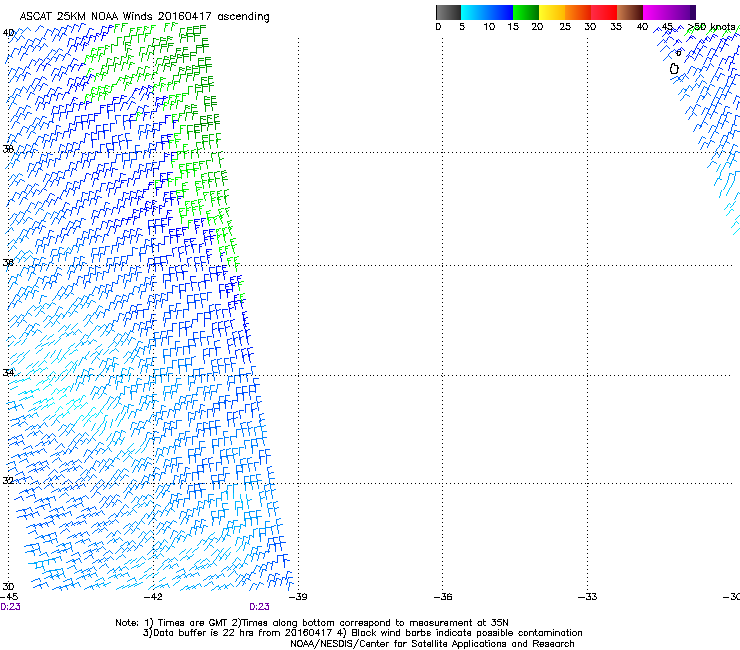Viewport: 740px width, 650px height.
Task: Click the latitude label '40'
Action: [x=8, y=33]
